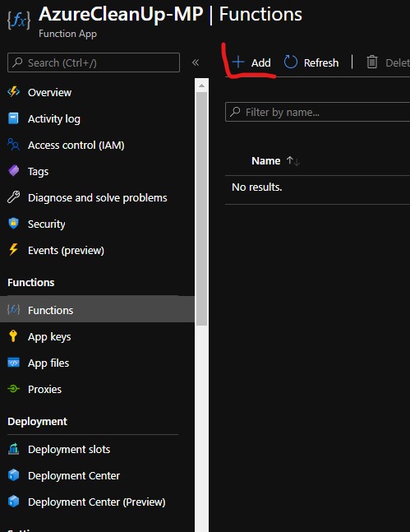Click the Function App subtitle

[x=67, y=34]
